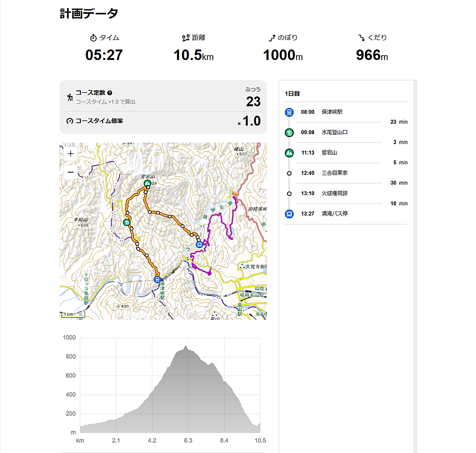Click the elevation profile peak near 6.3 km
This screenshot has height=453, width=476.
186,347
